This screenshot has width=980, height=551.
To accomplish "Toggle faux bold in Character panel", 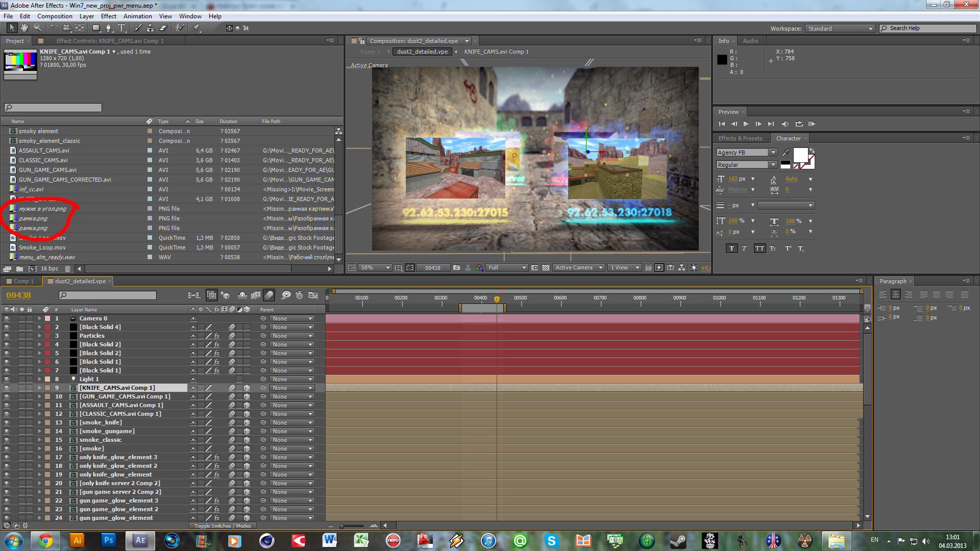I will (x=731, y=248).
